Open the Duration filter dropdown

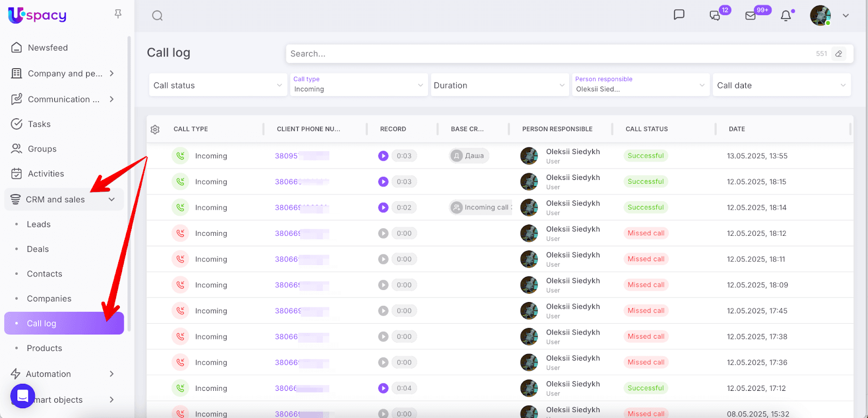tap(499, 85)
